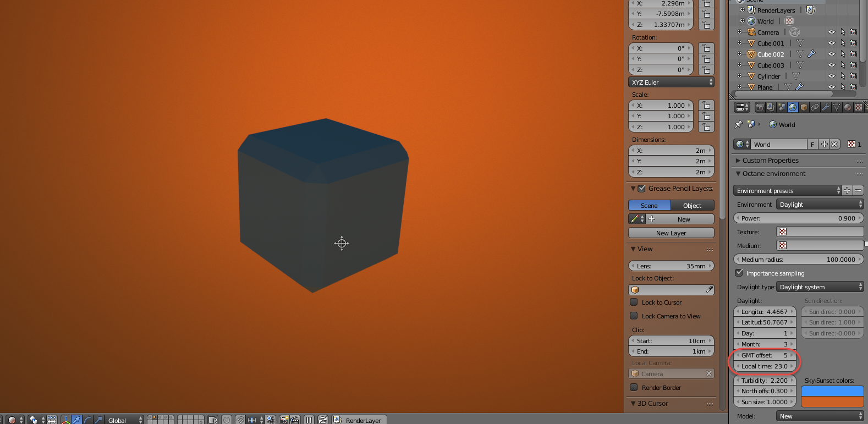
Task: Click the OpenGL render image camera icon
Action: (x=284, y=420)
